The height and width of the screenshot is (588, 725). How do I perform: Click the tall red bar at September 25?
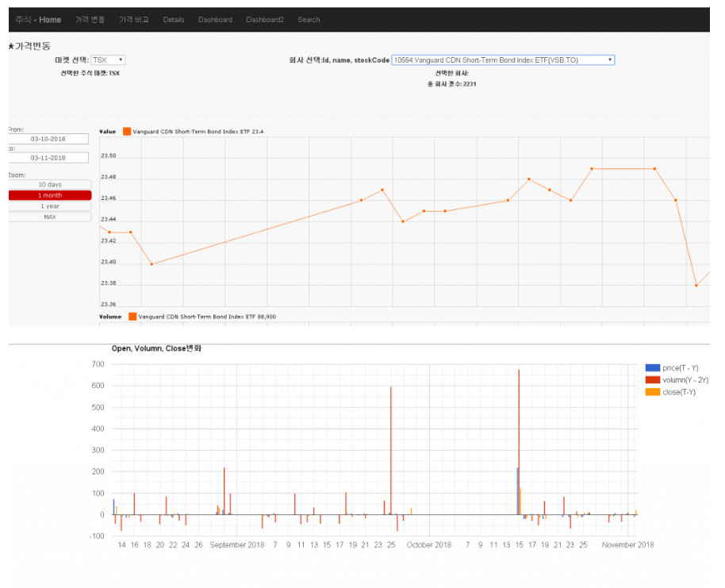pyautogui.click(x=391, y=450)
